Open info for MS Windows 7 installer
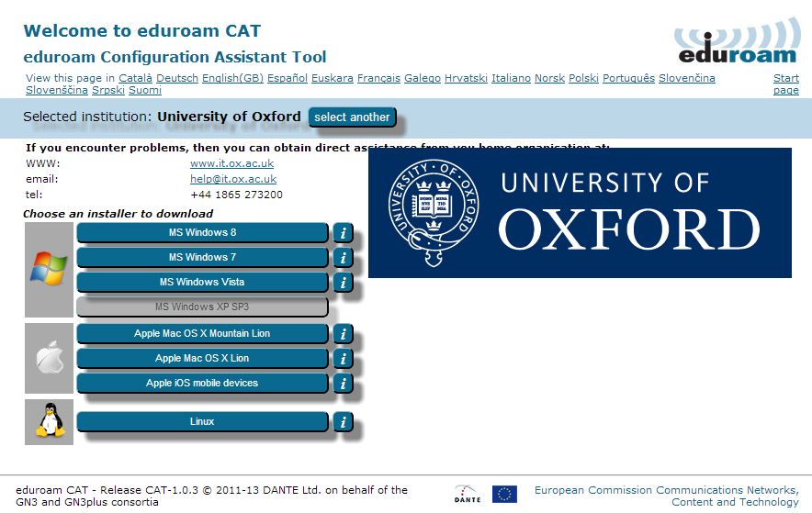 (343, 258)
